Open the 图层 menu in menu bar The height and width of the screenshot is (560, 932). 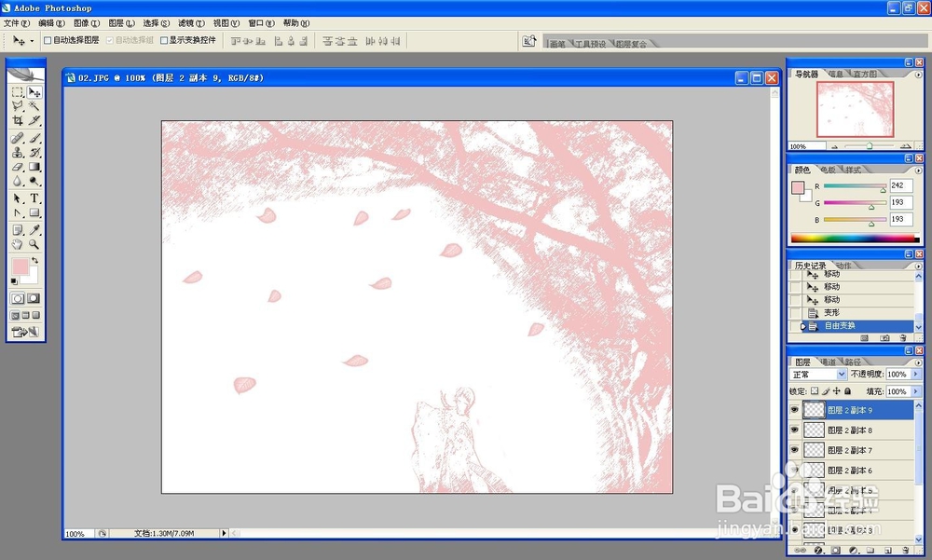(121, 23)
